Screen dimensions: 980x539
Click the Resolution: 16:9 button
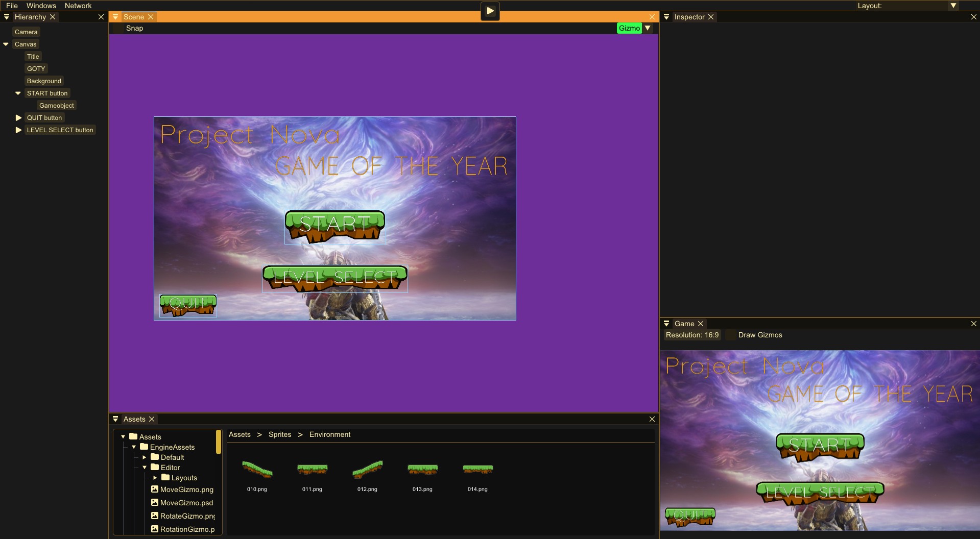[692, 335]
